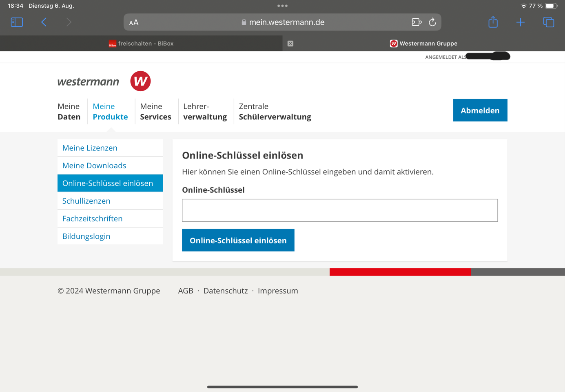Open Fachzeitschriften in sidebar
Viewport: 565px width, 392px height.
coord(110,218)
